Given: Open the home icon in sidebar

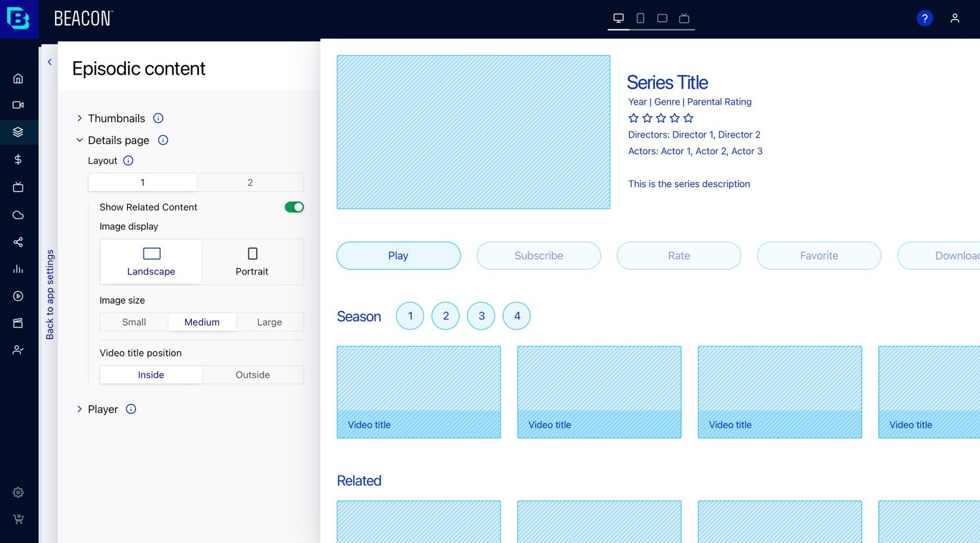Looking at the screenshot, I should coord(18,78).
